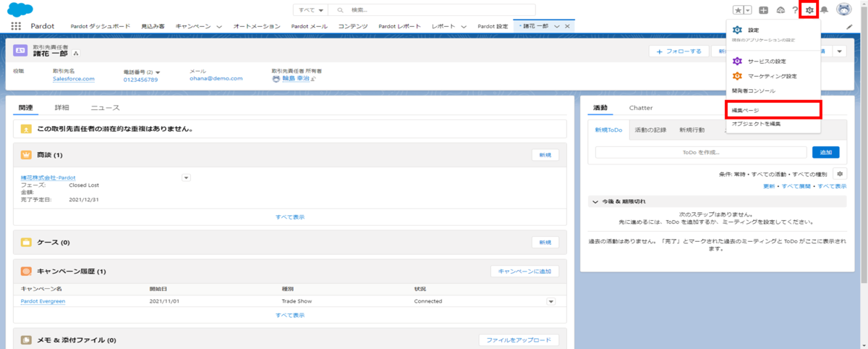This screenshot has width=868, height=349.
Task: Open the 諸花株式会社-Pardot opportunity link
Action: [48, 177]
